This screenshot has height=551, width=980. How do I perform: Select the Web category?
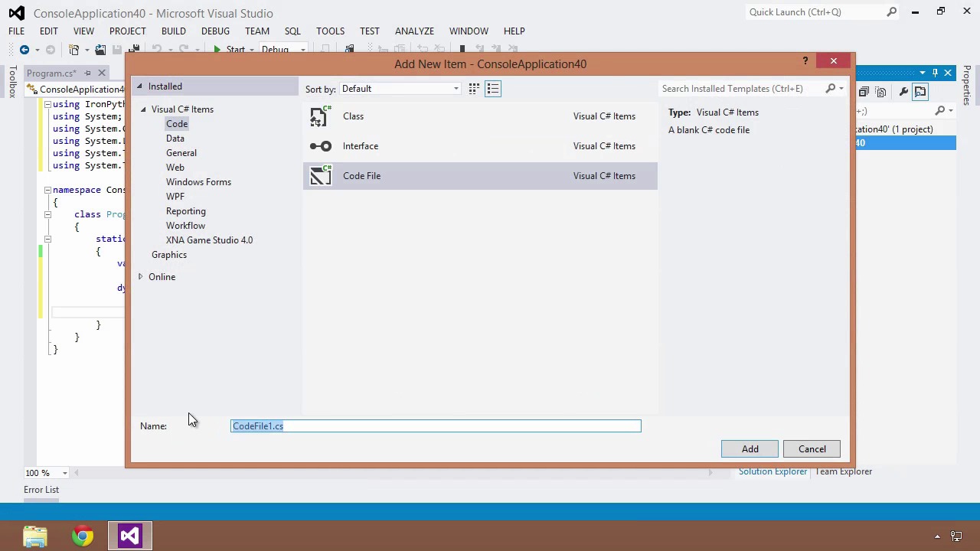tap(175, 168)
